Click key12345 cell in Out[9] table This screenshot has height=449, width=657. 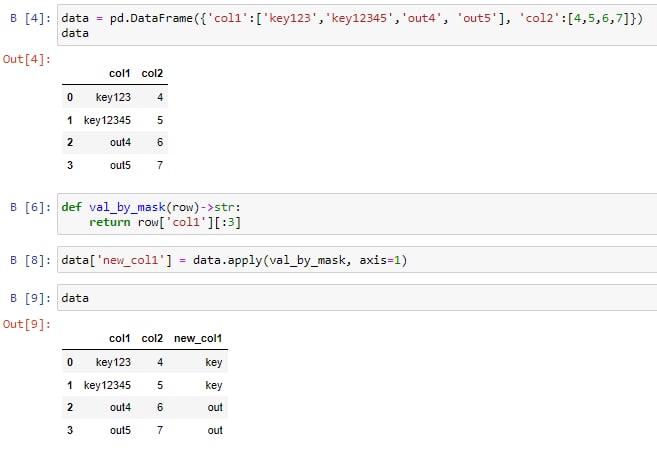[x=107, y=385]
